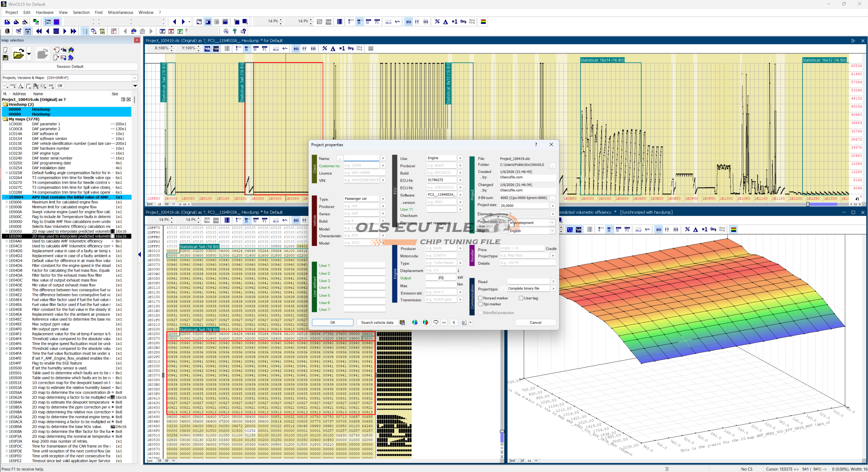Click the percent difference display icon
This screenshot has width=868, height=472.
pos(437,22)
